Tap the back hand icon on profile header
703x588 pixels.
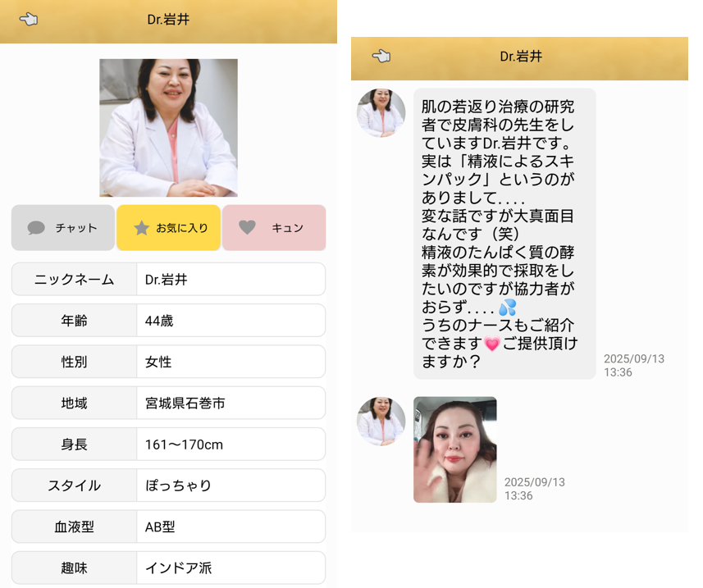[x=28, y=20]
